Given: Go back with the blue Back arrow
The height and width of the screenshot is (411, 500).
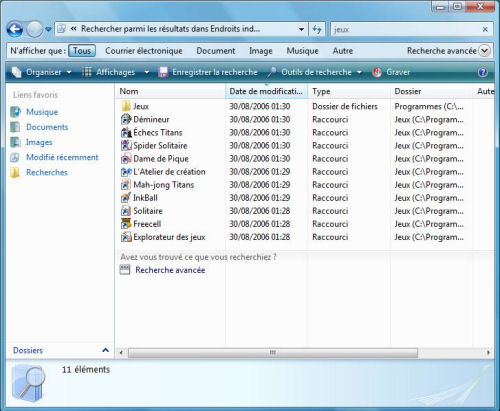Looking at the screenshot, I should [15, 29].
